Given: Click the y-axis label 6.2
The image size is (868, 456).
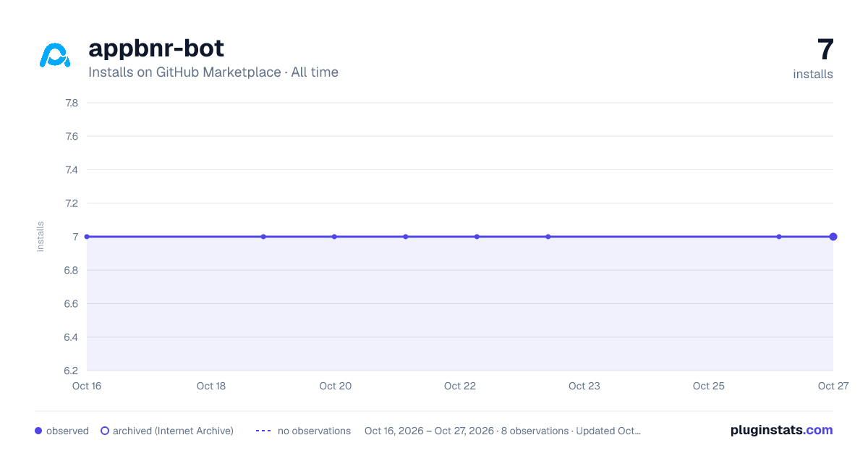Looking at the screenshot, I should tap(72, 371).
